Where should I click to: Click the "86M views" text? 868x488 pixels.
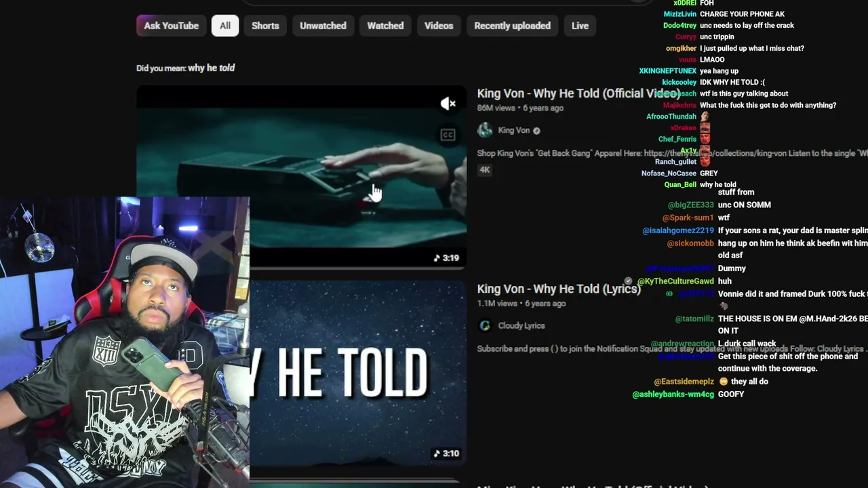[x=496, y=108]
